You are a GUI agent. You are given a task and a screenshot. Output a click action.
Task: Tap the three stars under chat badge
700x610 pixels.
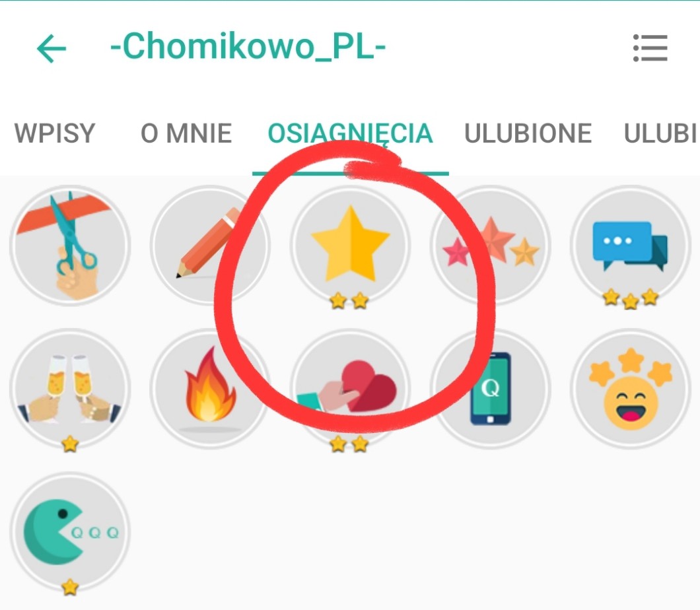[631, 299]
